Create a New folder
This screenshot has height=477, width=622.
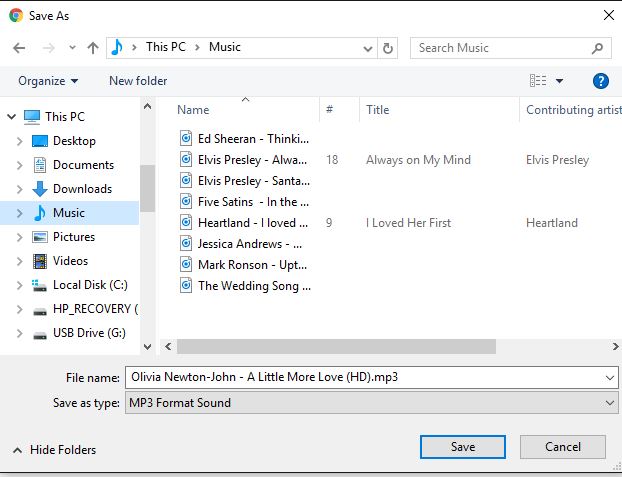tap(138, 81)
